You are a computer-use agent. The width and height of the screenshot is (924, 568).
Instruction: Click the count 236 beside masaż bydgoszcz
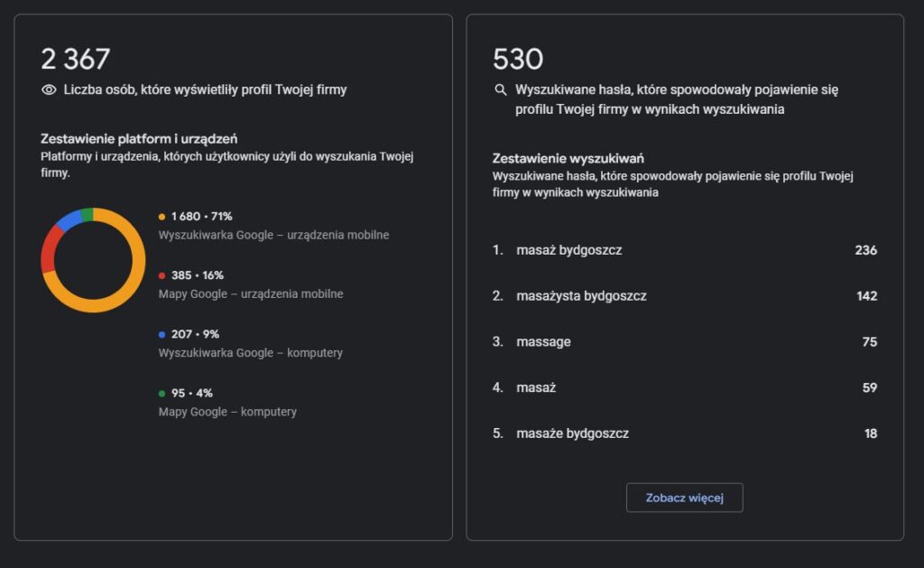pyautogui.click(x=867, y=250)
